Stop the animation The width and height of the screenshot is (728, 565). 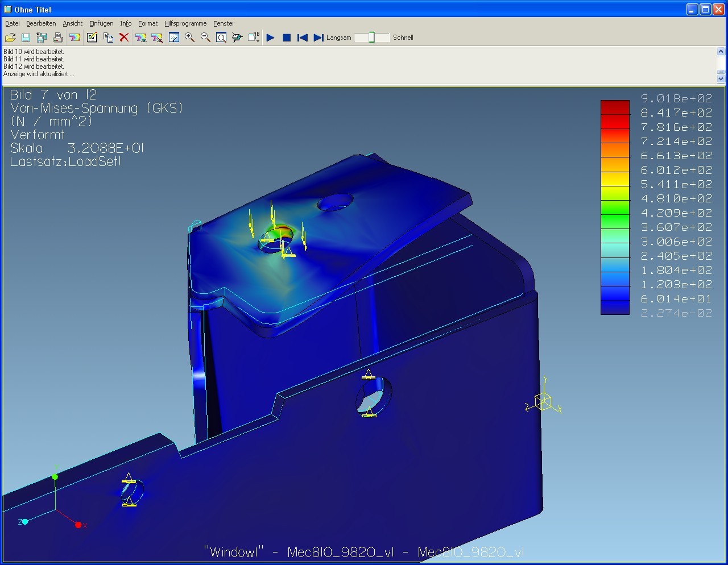point(287,38)
